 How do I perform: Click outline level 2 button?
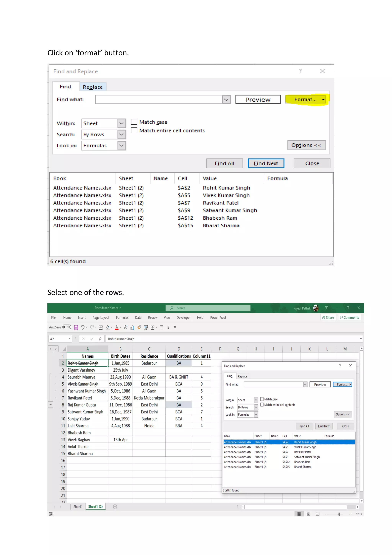click(56, 349)
